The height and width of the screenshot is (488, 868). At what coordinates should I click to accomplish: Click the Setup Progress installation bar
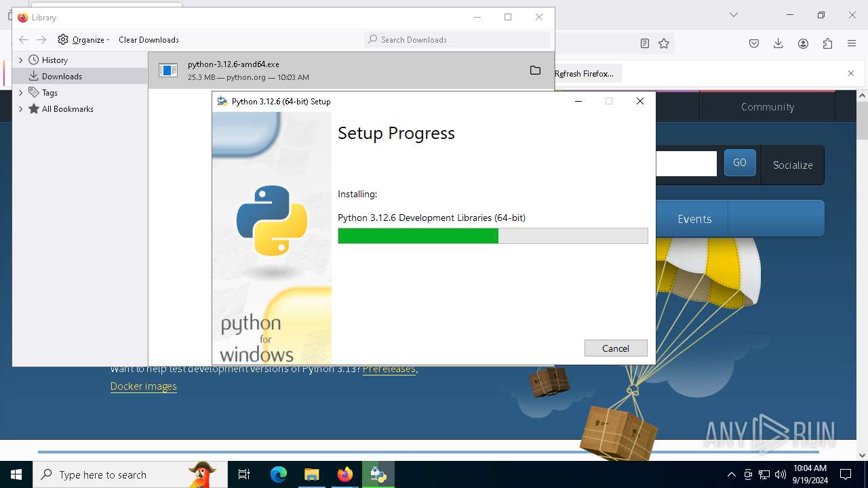[493, 236]
